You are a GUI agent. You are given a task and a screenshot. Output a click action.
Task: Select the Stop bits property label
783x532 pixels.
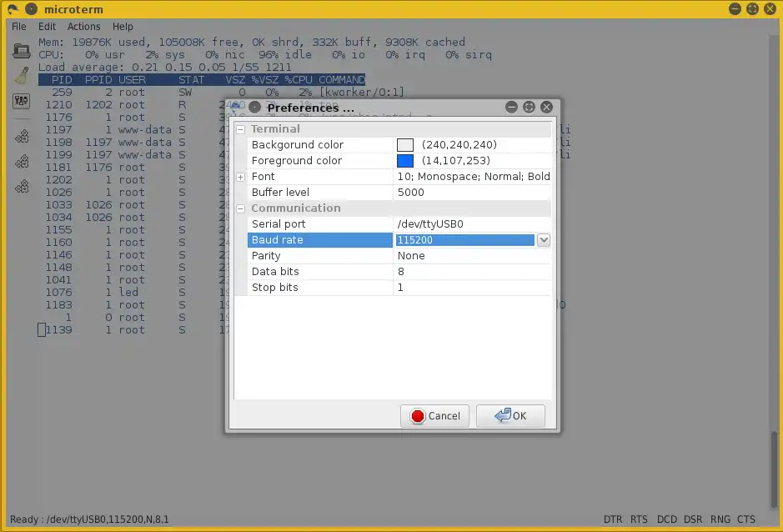click(274, 288)
